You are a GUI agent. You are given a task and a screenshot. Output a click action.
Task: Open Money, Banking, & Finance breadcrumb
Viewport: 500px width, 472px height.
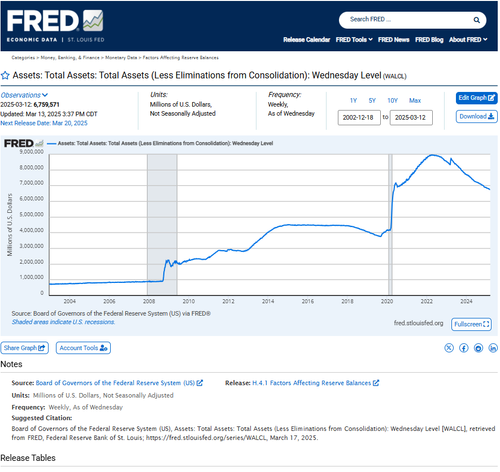click(70, 58)
